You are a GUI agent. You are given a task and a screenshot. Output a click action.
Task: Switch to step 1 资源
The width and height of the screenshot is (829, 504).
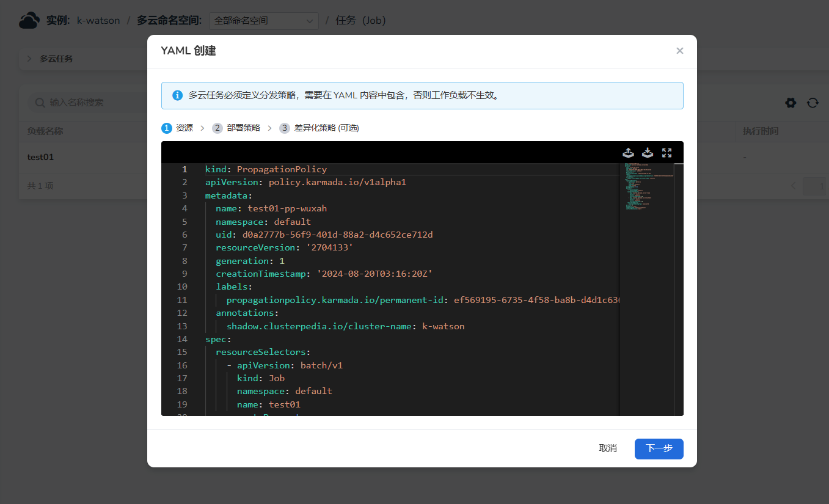click(x=178, y=128)
